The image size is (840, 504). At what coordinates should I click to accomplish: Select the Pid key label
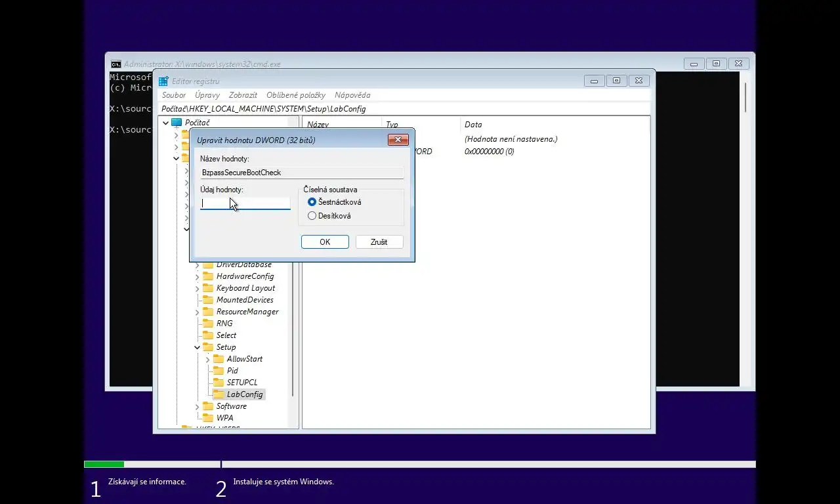click(x=232, y=371)
